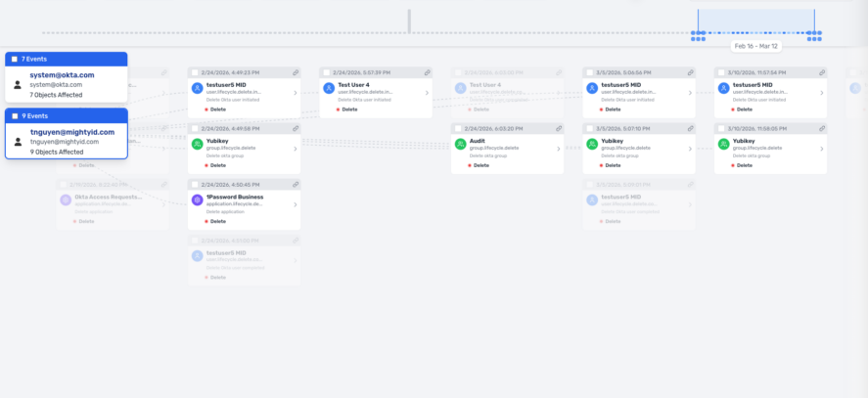This screenshot has height=398, width=868.
Task: Expand Audit group card chevron
Action: 558,149
